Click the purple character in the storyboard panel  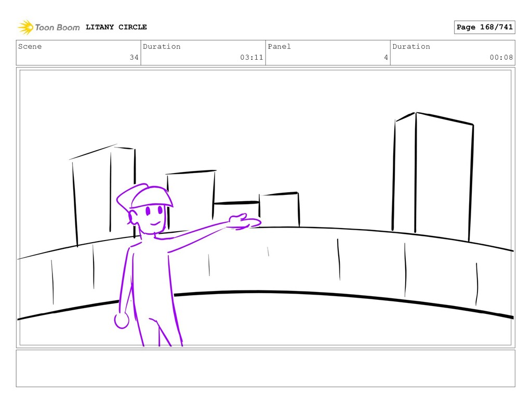pyautogui.click(x=153, y=264)
